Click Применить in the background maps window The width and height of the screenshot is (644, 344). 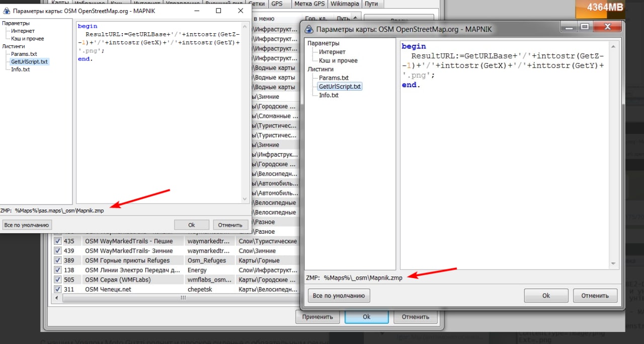pyautogui.click(x=317, y=317)
